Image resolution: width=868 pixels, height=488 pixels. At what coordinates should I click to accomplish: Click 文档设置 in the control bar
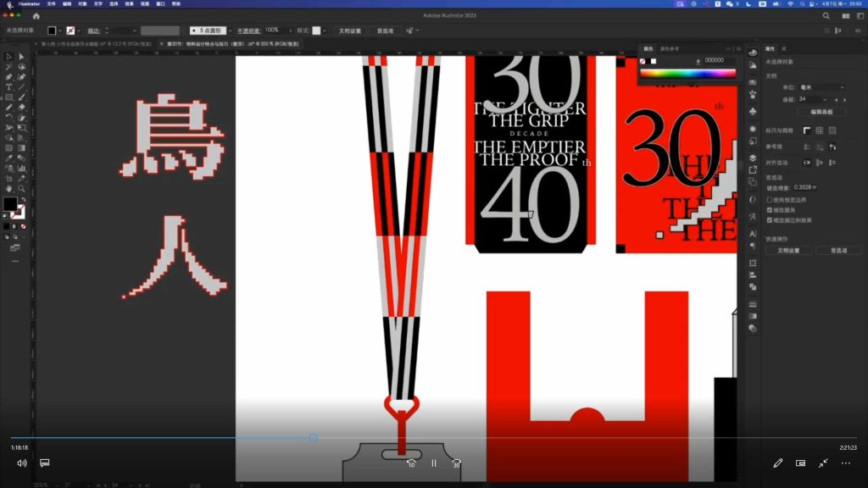point(350,30)
